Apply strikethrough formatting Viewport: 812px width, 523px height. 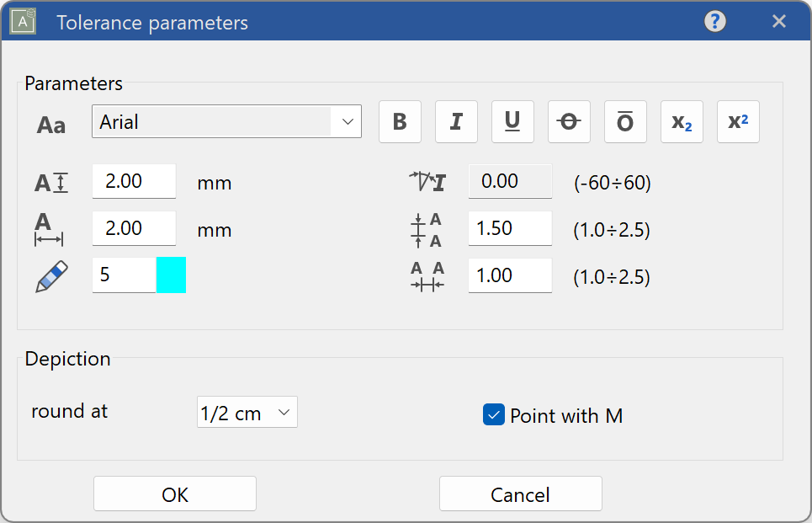569,121
